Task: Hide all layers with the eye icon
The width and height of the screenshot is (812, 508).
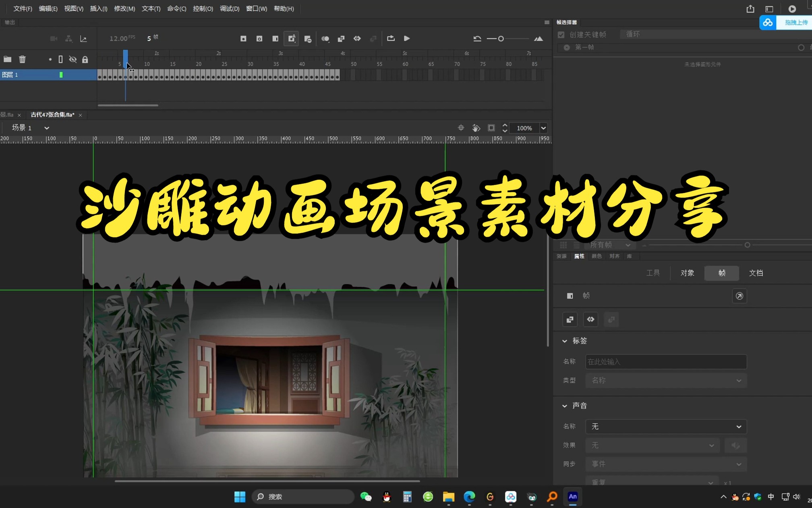Action: point(73,59)
